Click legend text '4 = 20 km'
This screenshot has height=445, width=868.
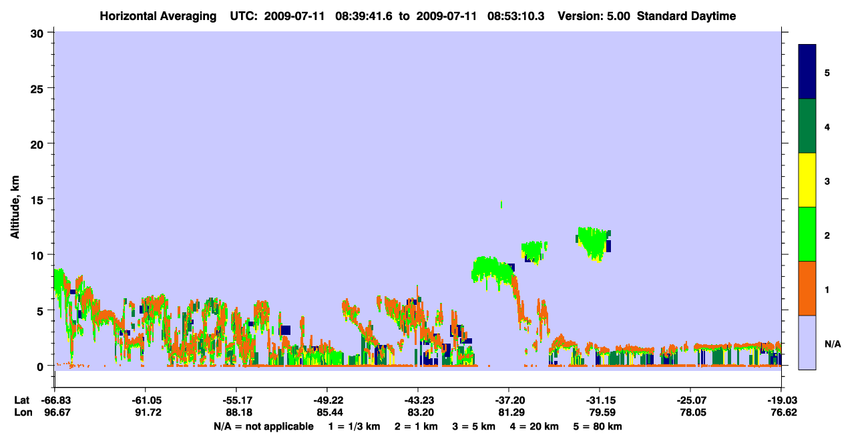pos(535,426)
